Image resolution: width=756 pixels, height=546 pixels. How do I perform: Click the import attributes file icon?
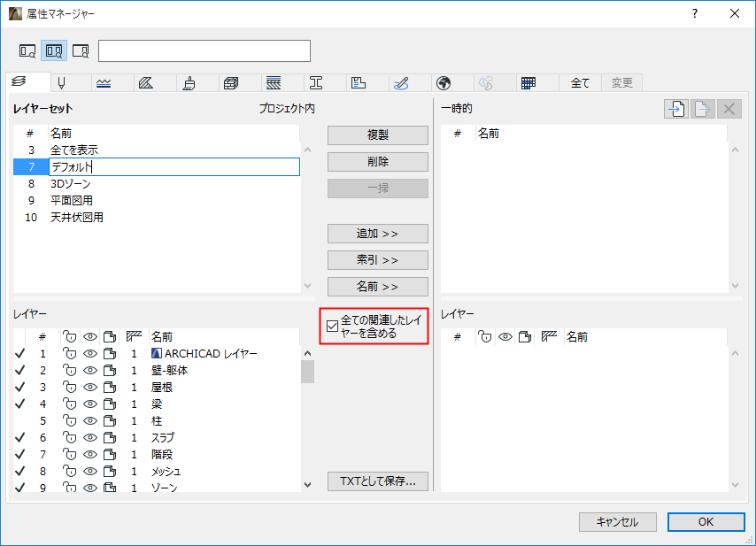[x=676, y=109]
